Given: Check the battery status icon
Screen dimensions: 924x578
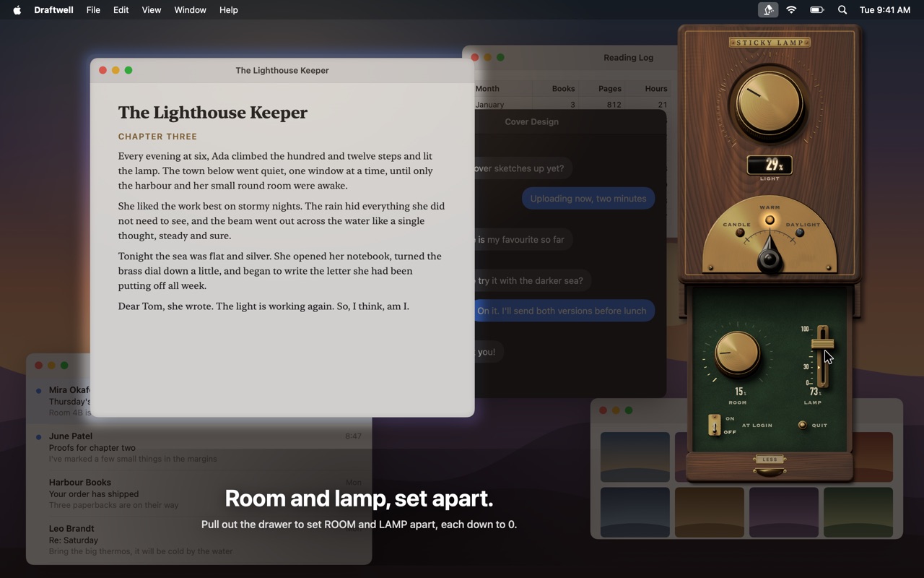Looking at the screenshot, I should [x=816, y=10].
